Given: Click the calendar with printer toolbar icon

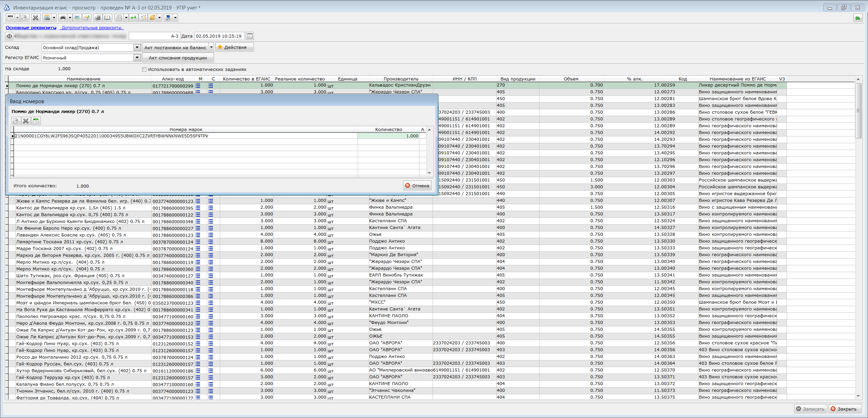Looking at the screenshot, I should click(47, 18).
